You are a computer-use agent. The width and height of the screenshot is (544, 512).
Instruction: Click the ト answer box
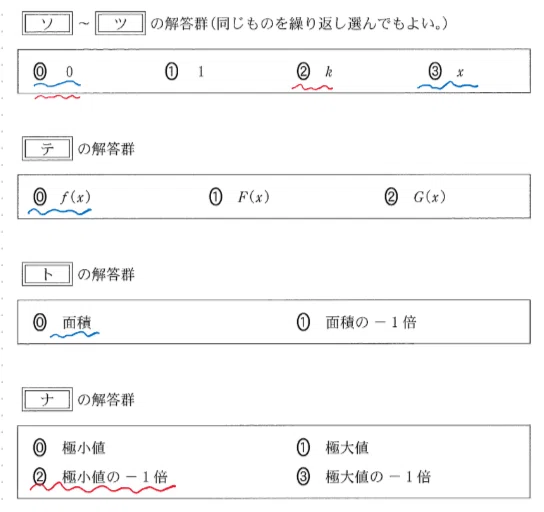click(x=47, y=274)
